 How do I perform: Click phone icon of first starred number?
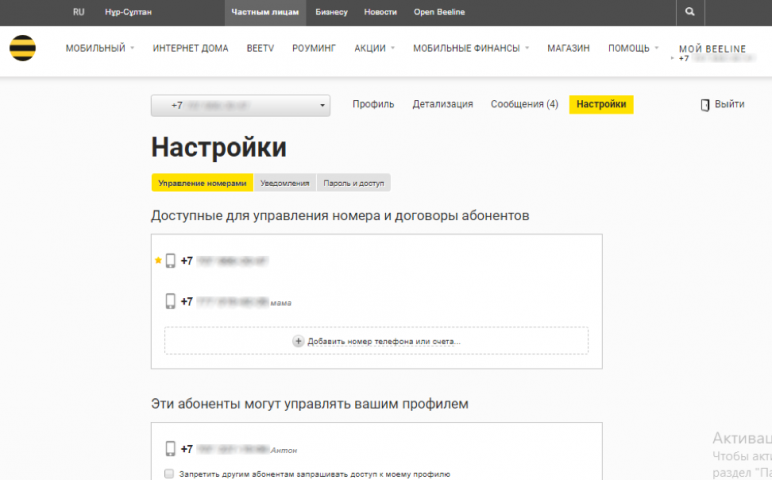(171, 261)
